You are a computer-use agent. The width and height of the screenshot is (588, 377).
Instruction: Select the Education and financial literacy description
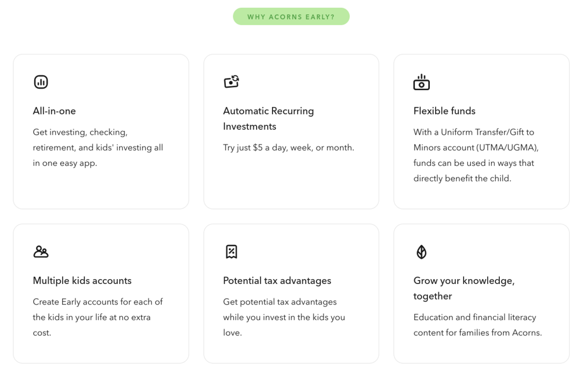pos(478,325)
